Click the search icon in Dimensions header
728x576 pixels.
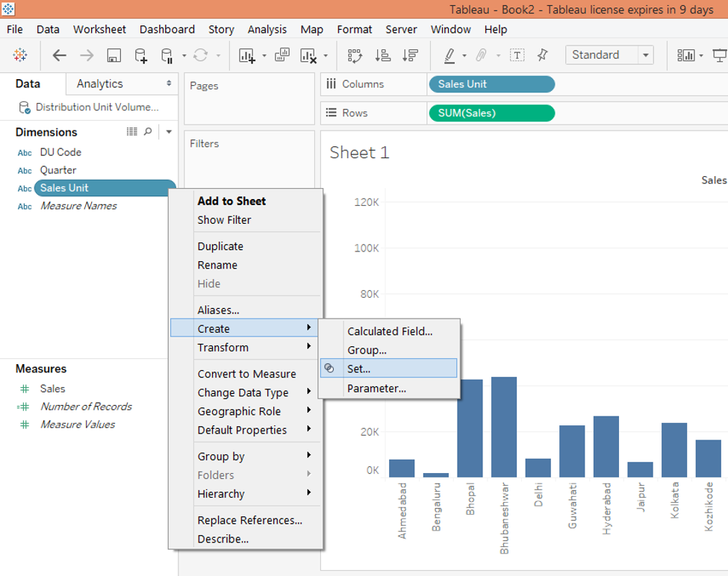[148, 132]
